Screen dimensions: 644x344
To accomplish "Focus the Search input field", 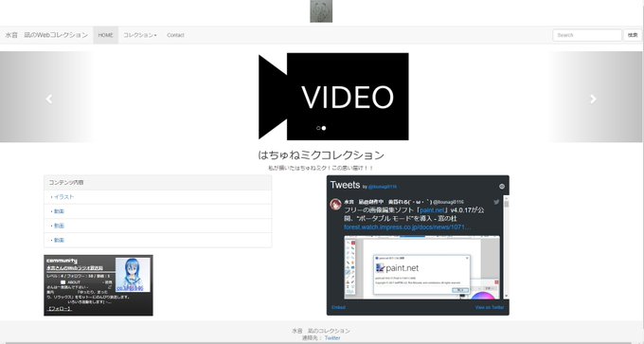I will 587,35.
